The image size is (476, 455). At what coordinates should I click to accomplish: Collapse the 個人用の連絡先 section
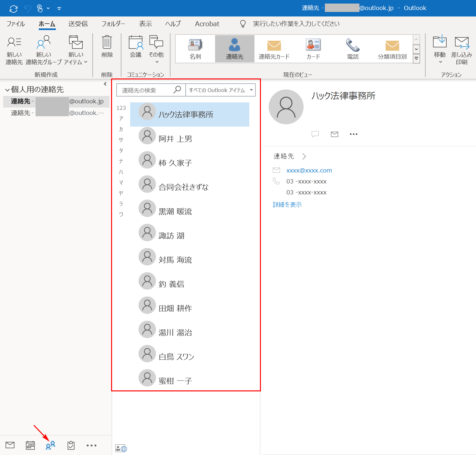click(x=7, y=89)
